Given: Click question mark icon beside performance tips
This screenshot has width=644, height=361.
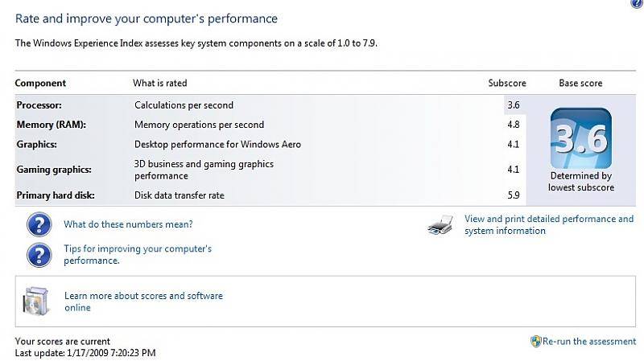Looking at the screenshot, I should 39,255.
